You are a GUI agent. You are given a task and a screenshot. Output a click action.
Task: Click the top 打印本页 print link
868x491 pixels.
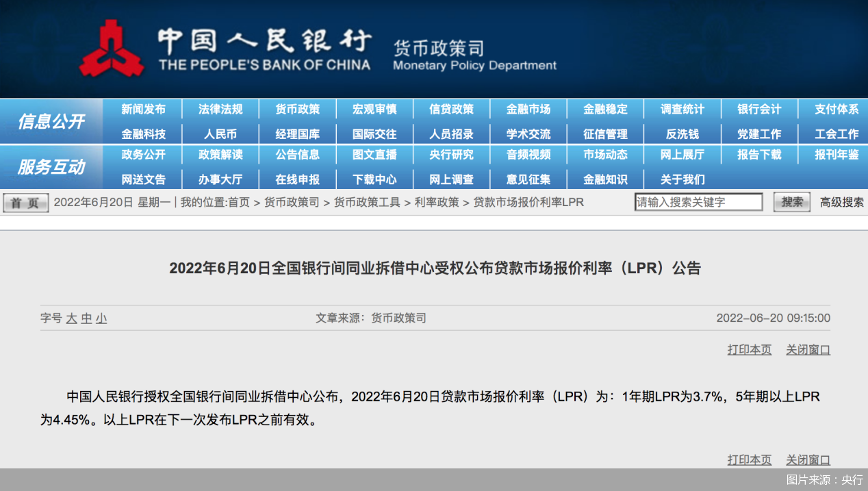tap(749, 350)
